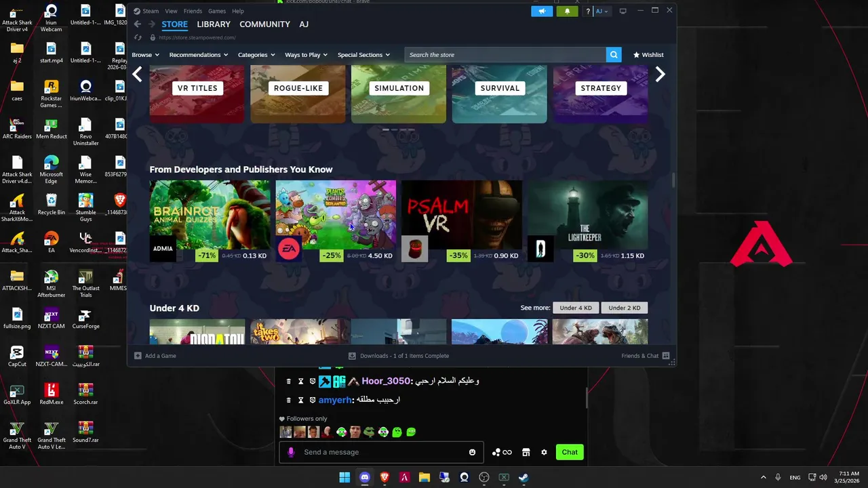Select the ROGUE-LIKE category tile
This screenshot has height=488, width=868.
[298, 94]
